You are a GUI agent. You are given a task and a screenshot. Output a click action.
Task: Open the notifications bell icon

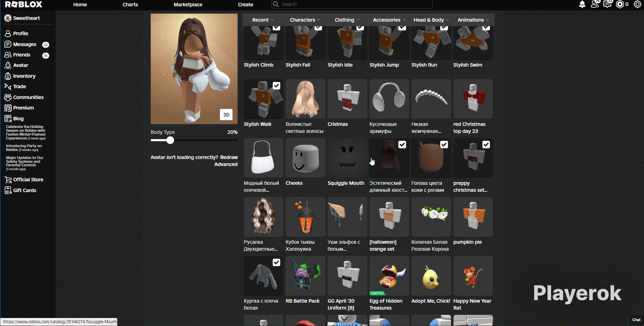click(582, 5)
